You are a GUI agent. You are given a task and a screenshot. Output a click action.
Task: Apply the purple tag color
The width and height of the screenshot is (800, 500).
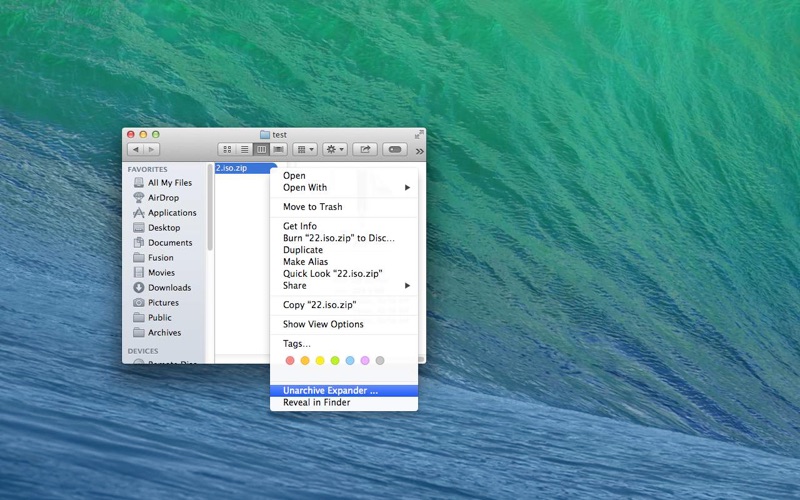click(x=365, y=361)
